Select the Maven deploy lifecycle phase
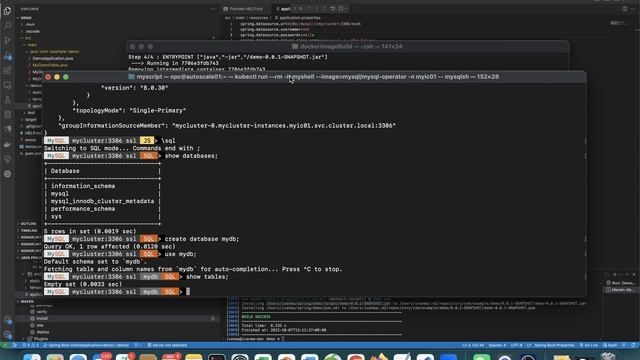 [x=42, y=332]
